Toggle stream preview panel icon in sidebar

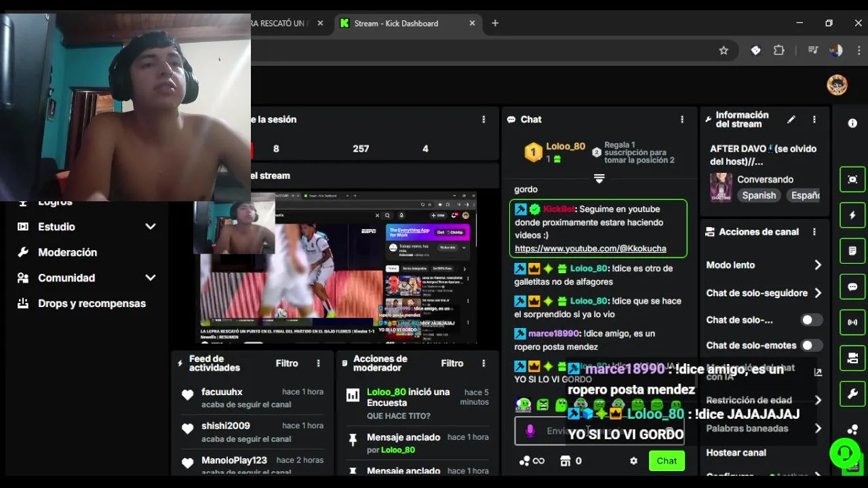point(852,180)
